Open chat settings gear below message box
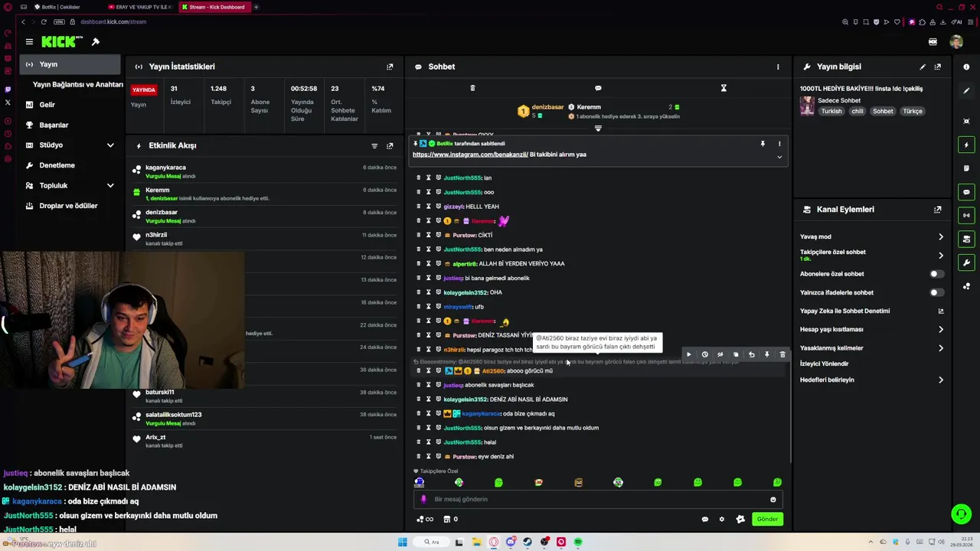Image resolution: width=980 pixels, height=551 pixels. (x=721, y=520)
